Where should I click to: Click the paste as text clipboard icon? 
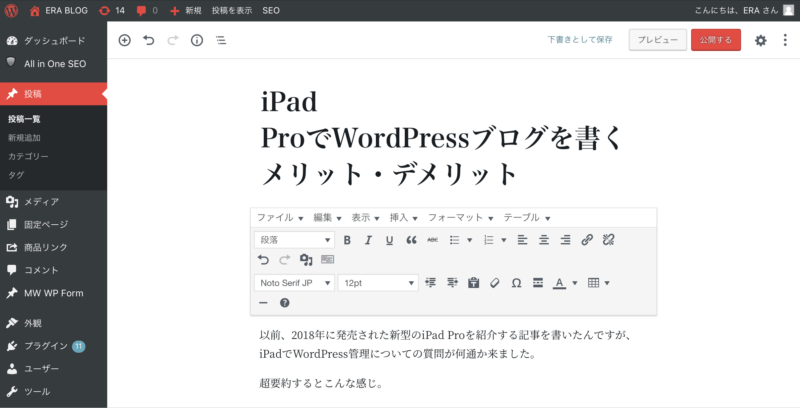click(x=473, y=283)
